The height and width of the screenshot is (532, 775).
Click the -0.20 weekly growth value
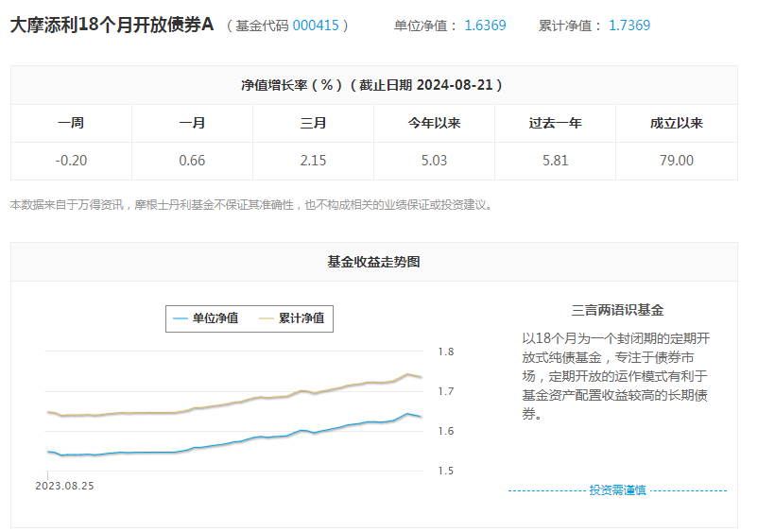(x=71, y=161)
